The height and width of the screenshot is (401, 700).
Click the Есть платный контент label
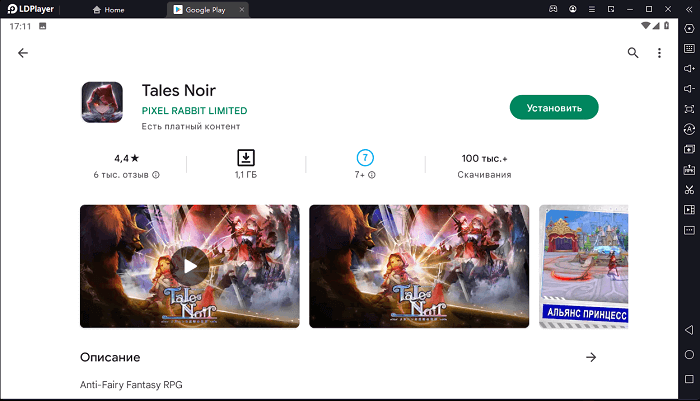pos(191,127)
